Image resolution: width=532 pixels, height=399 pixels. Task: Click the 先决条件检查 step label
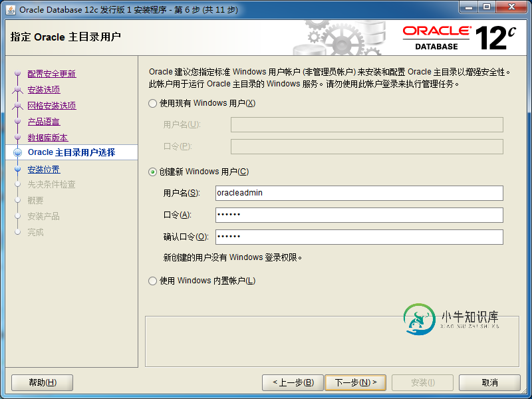52,185
